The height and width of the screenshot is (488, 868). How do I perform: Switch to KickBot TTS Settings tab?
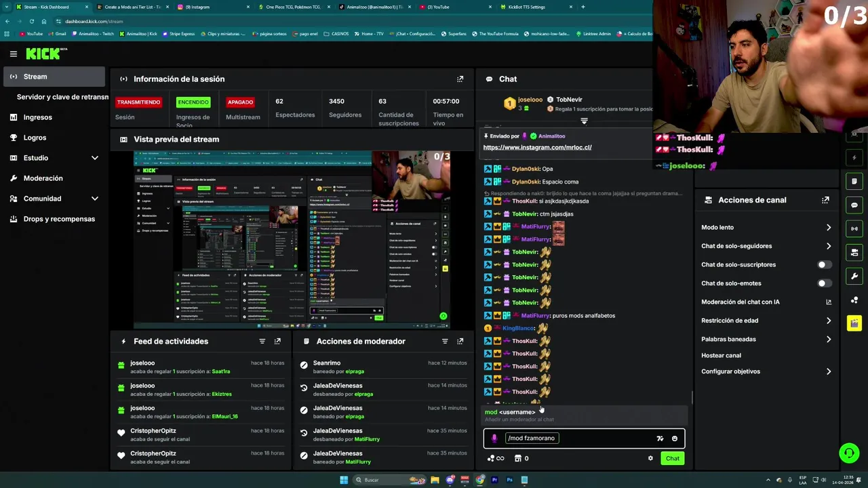(x=535, y=7)
